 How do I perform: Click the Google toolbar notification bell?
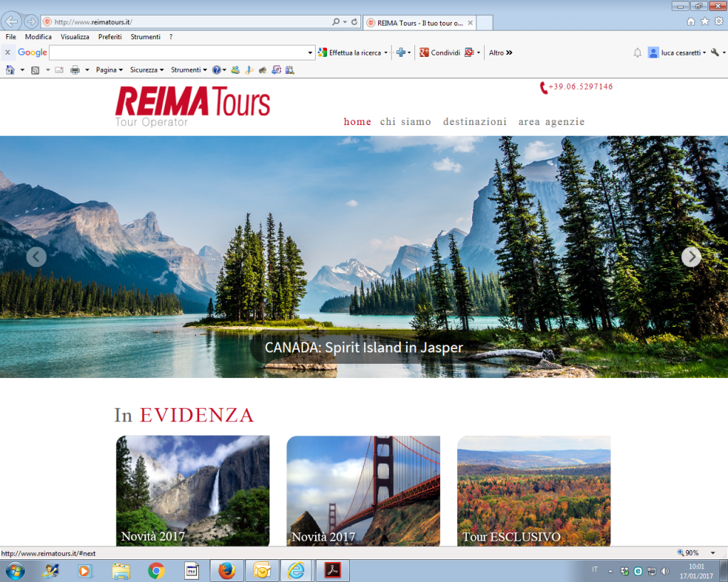[637, 53]
